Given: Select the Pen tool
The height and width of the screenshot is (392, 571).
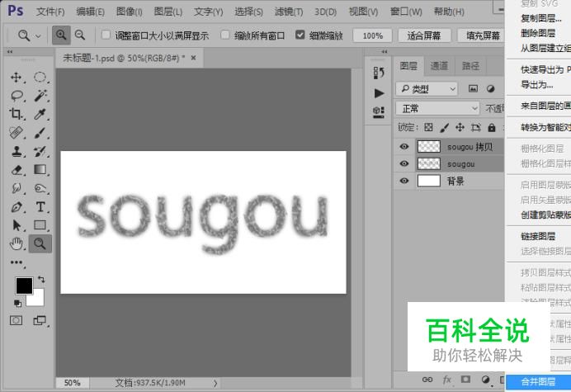Looking at the screenshot, I should [x=17, y=207].
